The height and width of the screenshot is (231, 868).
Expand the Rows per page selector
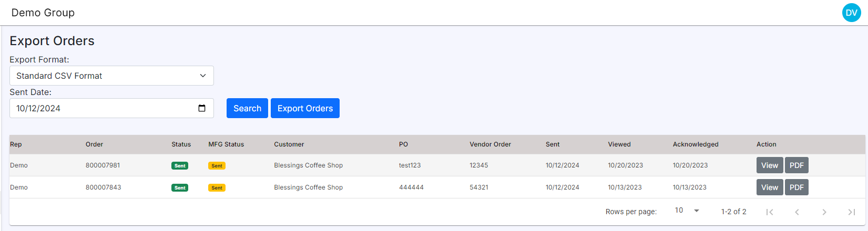(687, 211)
